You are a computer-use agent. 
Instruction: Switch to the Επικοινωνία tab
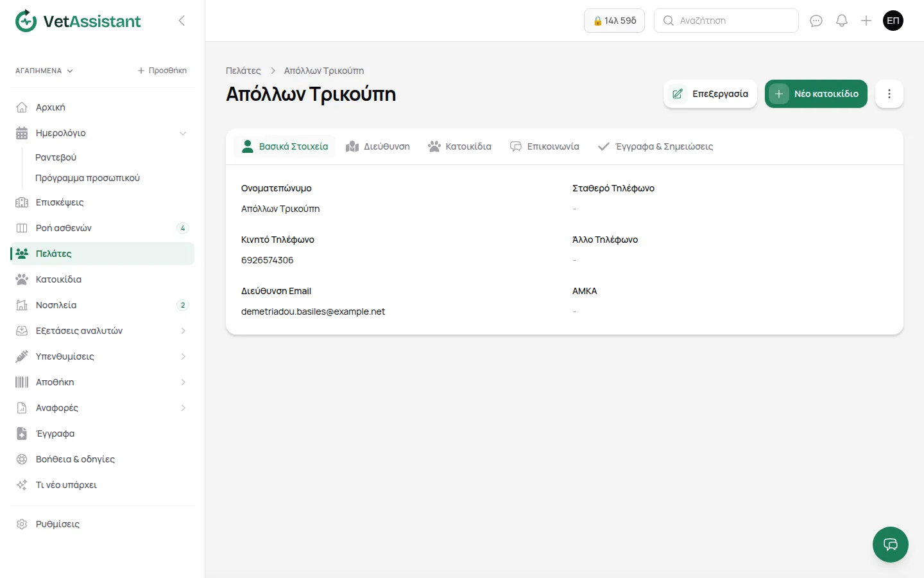click(544, 146)
